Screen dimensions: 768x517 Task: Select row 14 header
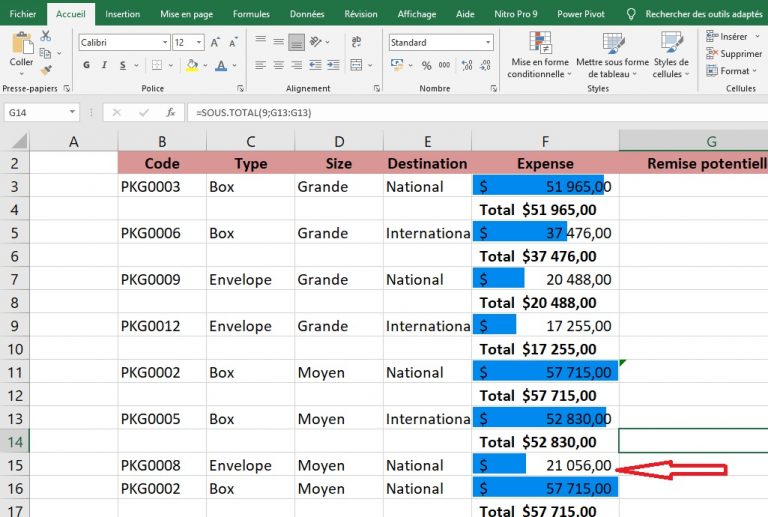coord(15,442)
